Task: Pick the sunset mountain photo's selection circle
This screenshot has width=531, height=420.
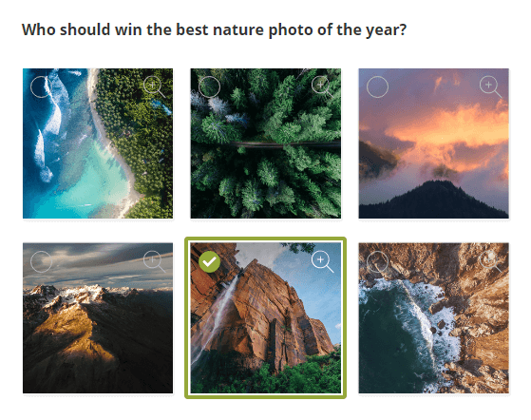Action: click(x=377, y=86)
